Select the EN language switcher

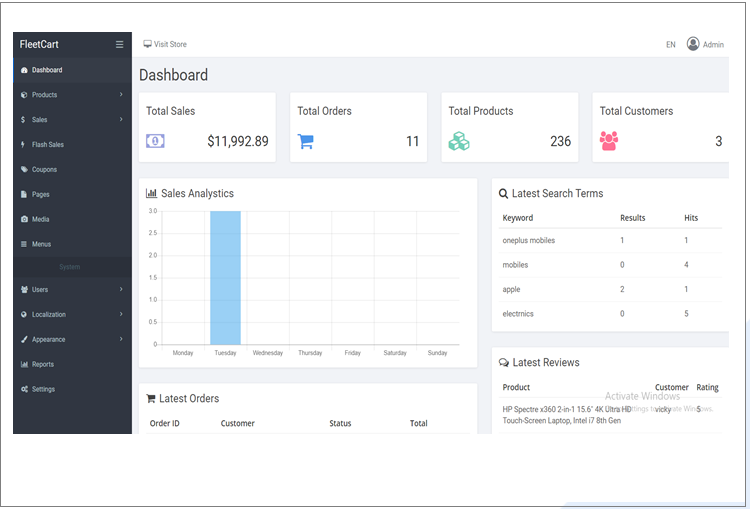coord(671,45)
